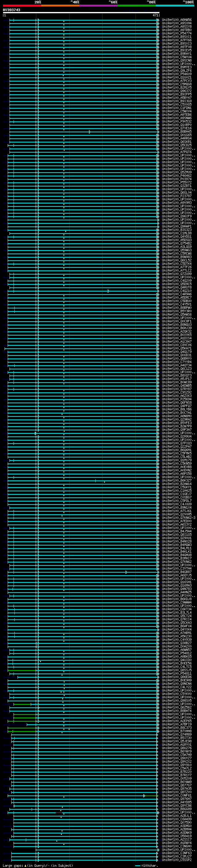This screenshot has width=197, height=868.
Task: Select the AV393743 query title
Action: (11, 10)
